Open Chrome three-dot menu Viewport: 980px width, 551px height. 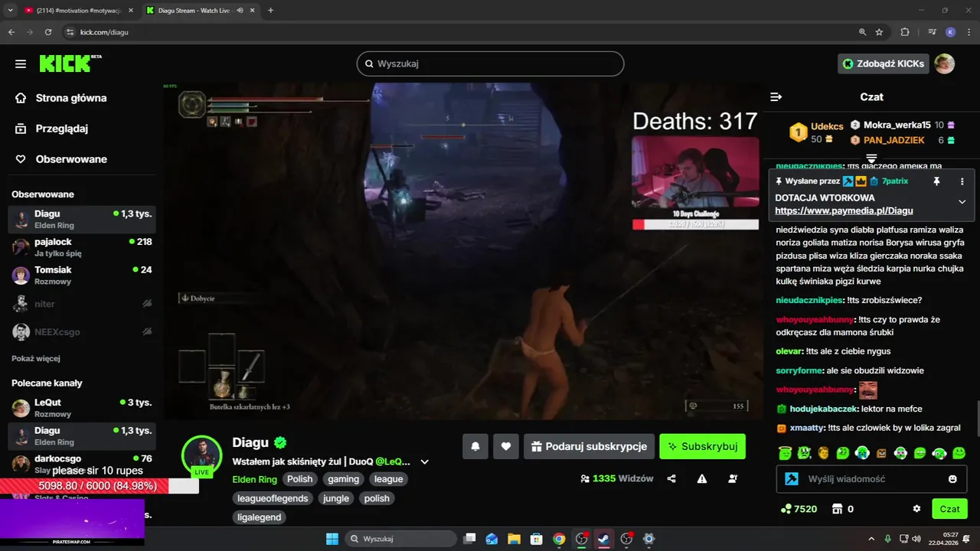tap(968, 32)
